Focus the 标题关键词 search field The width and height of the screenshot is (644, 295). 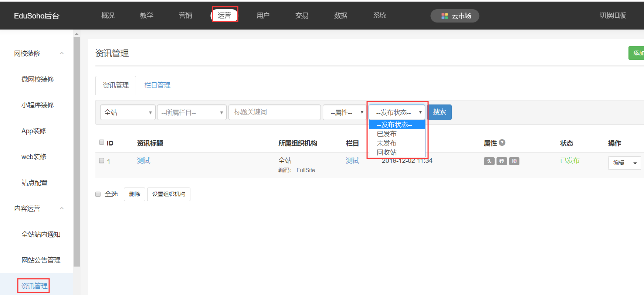click(x=274, y=112)
